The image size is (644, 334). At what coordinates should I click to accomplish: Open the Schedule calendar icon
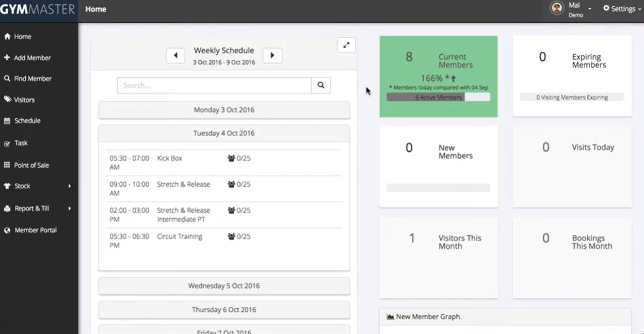(8, 120)
